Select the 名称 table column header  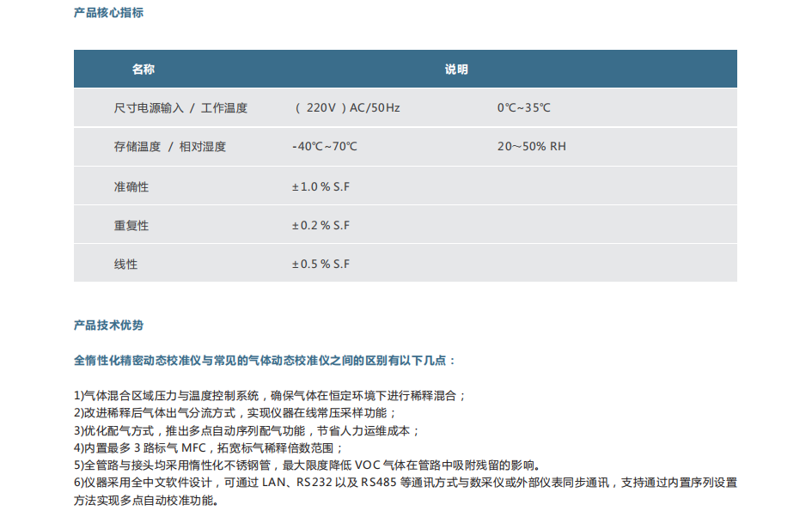point(143,70)
